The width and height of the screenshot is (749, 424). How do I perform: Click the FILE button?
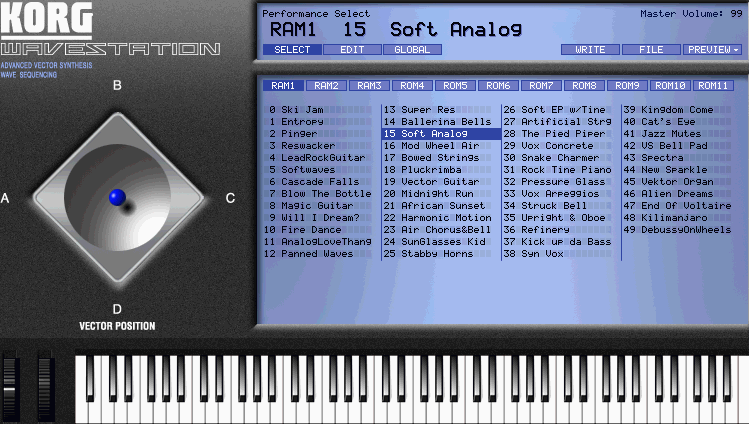pos(651,50)
